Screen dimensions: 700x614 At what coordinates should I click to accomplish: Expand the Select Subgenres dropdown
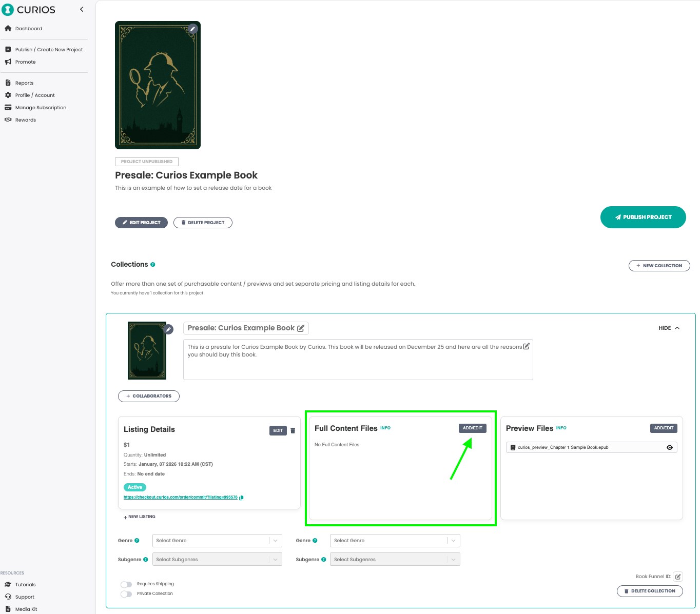(217, 559)
